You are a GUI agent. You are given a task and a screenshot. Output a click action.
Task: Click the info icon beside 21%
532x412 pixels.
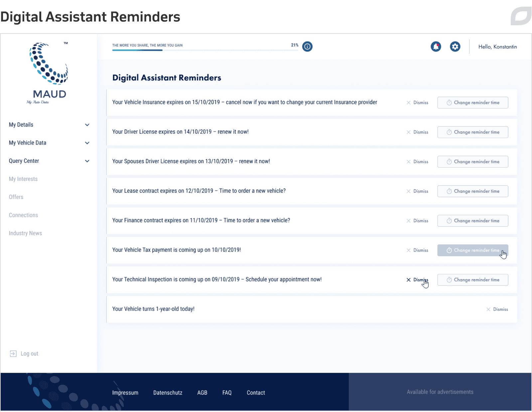click(x=308, y=47)
